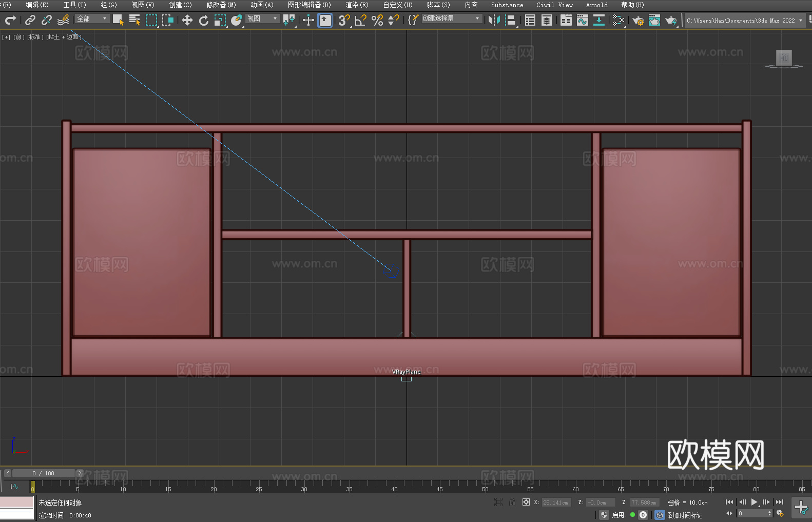Click Edit Named Selection Sets icon

click(413, 20)
